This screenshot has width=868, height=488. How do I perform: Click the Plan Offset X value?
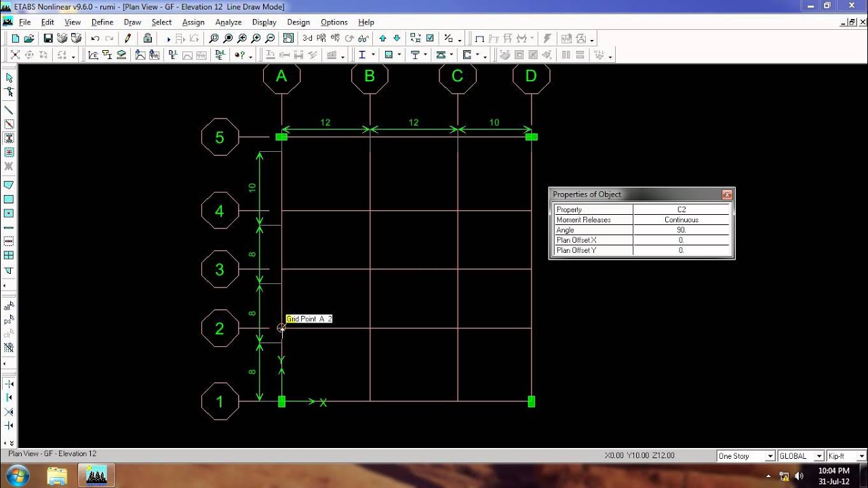[682, 240]
